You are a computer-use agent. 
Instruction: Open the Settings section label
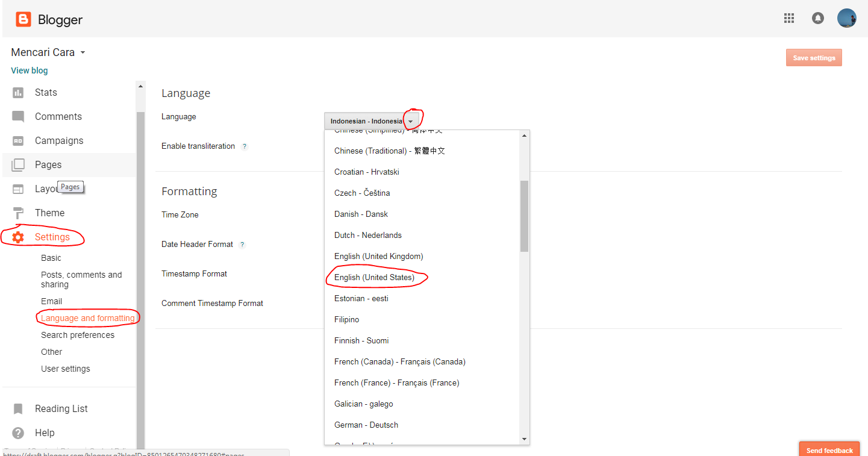52,237
